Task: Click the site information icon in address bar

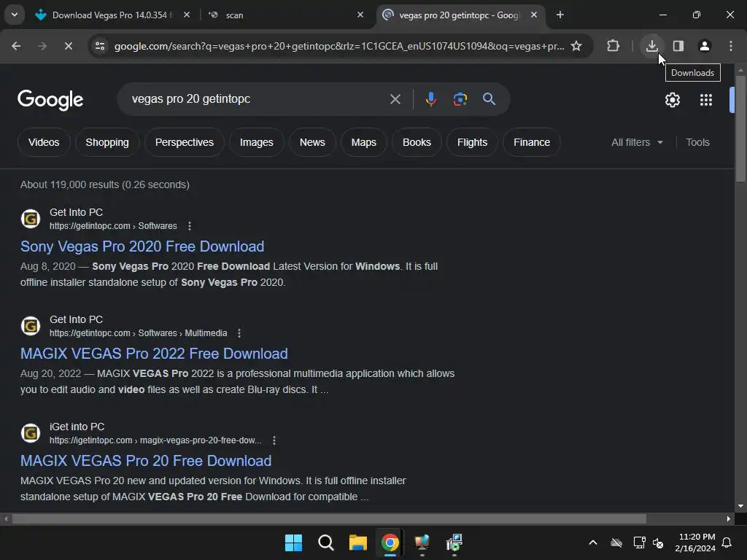Action: click(100, 46)
